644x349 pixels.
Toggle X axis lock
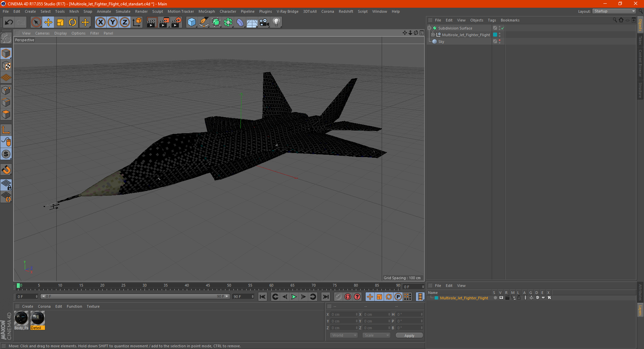pos(100,22)
